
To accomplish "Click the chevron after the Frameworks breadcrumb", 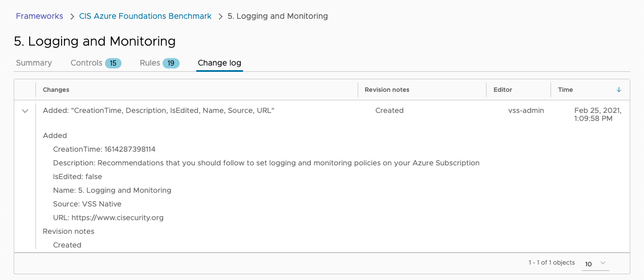I will pyautogui.click(x=72, y=17).
